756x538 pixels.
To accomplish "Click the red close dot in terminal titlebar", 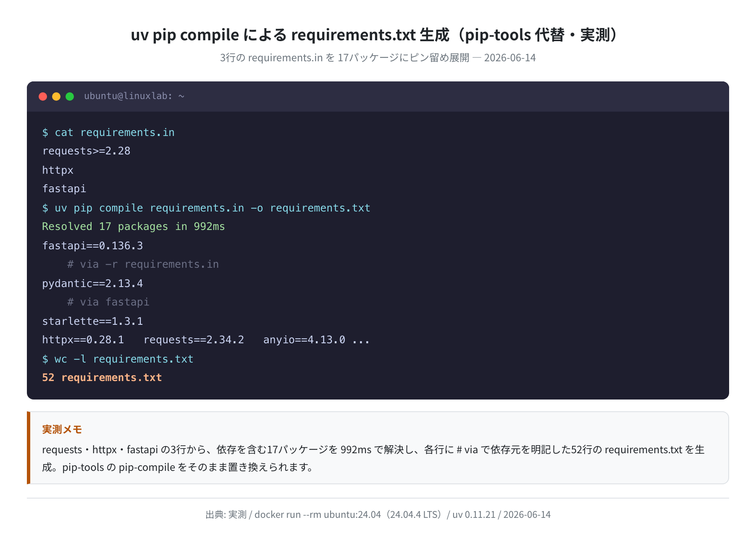I will [43, 97].
